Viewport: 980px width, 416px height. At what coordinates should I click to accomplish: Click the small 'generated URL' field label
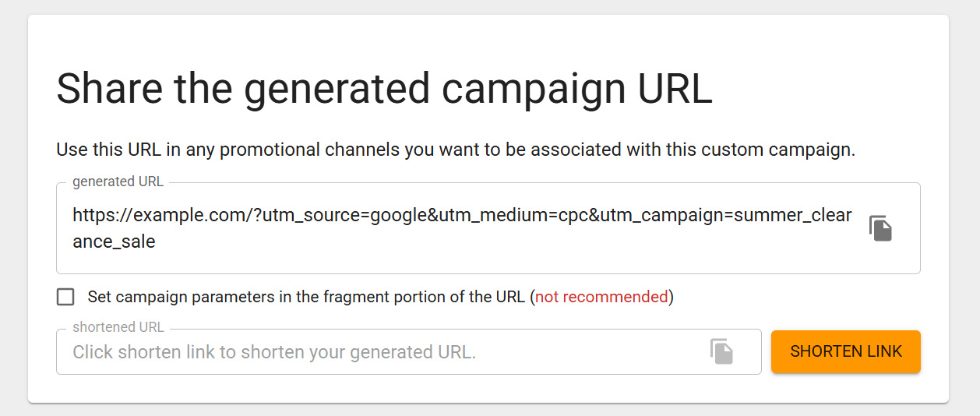118,182
